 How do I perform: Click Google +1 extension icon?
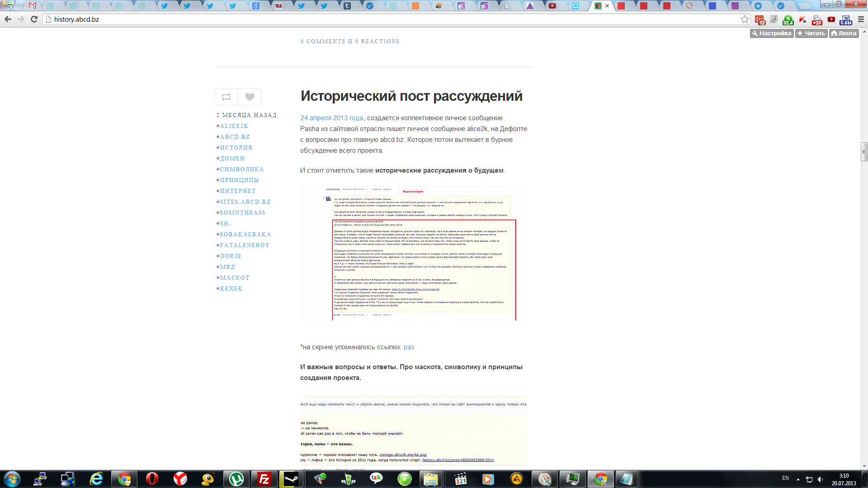tap(759, 20)
